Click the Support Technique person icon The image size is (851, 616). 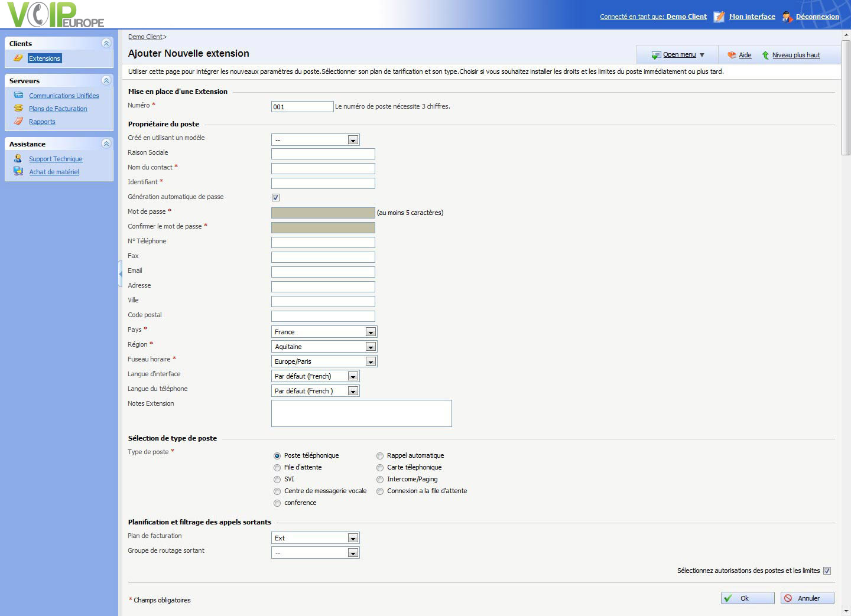(x=18, y=158)
